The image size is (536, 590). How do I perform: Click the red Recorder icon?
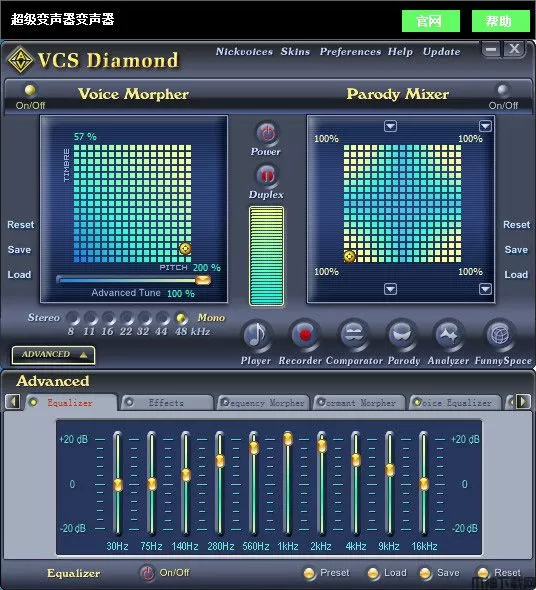pos(304,335)
